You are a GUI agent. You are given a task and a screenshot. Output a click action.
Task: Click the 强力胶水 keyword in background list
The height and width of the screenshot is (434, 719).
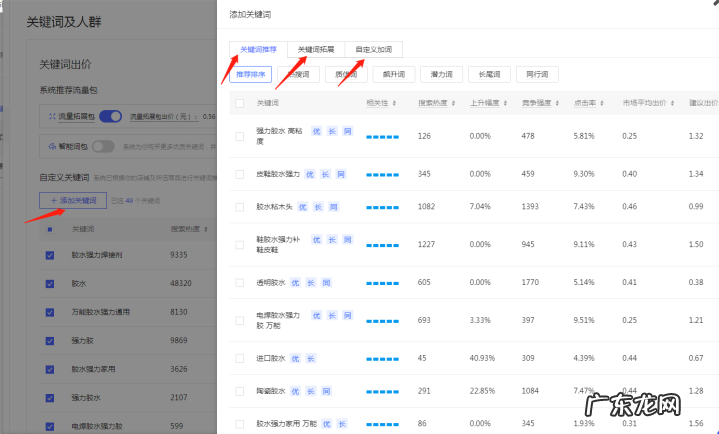click(86, 398)
